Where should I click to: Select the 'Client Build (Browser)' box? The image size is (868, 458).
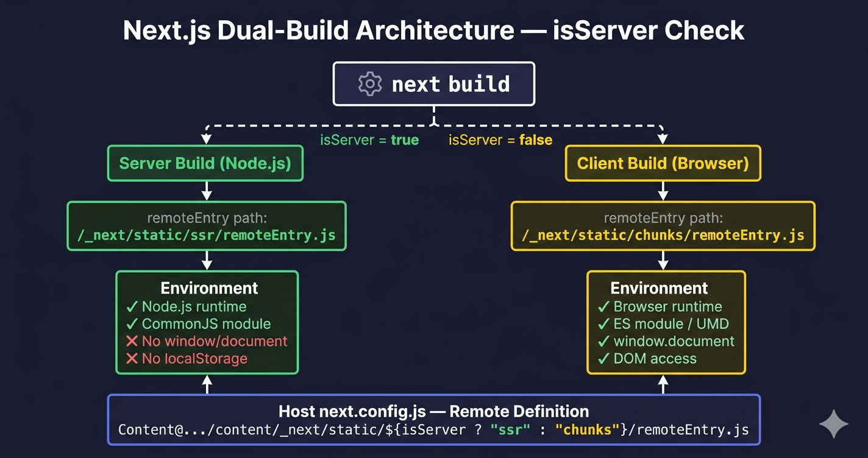[x=663, y=163]
